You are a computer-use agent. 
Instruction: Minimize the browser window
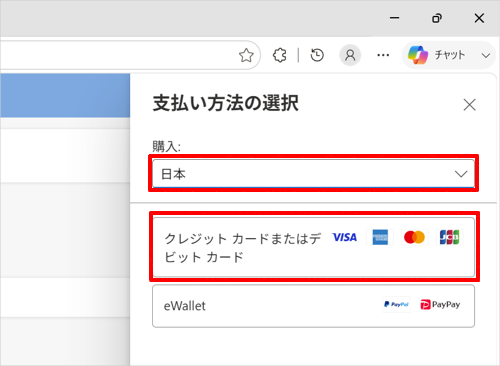pos(395,18)
